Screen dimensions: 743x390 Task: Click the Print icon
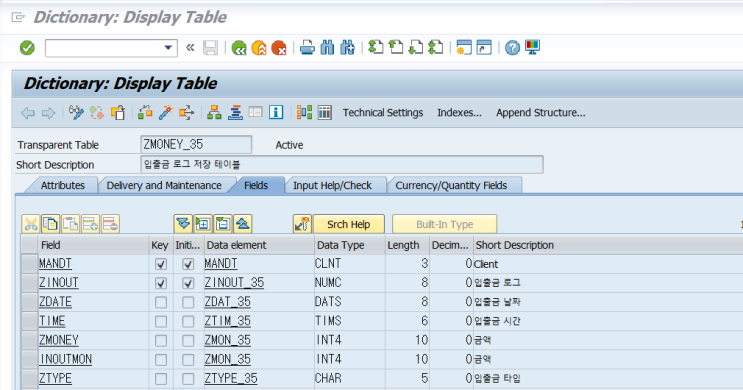[x=307, y=47]
